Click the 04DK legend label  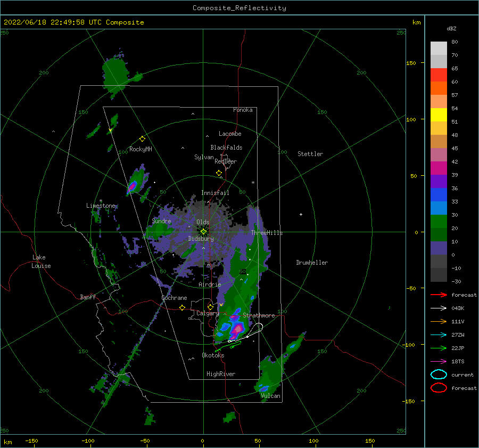458,308
